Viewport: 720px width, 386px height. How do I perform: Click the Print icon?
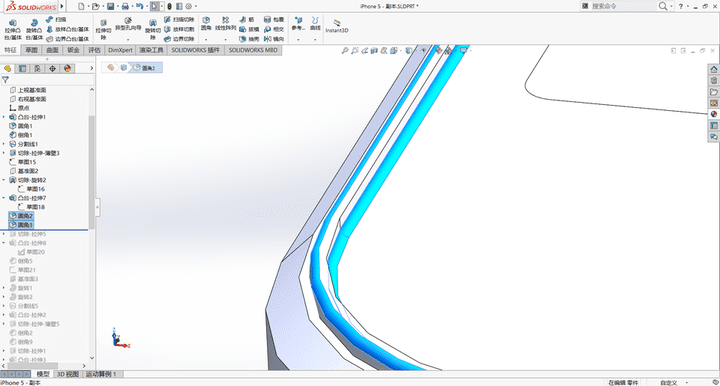point(124,6)
